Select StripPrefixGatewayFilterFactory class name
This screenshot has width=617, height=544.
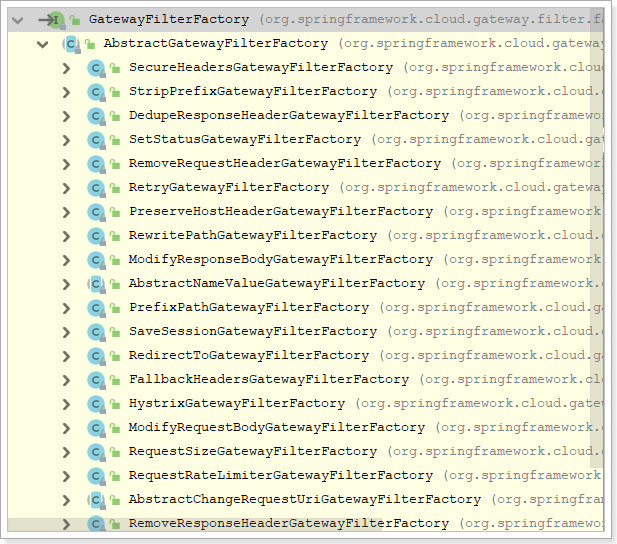[x=253, y=91]
